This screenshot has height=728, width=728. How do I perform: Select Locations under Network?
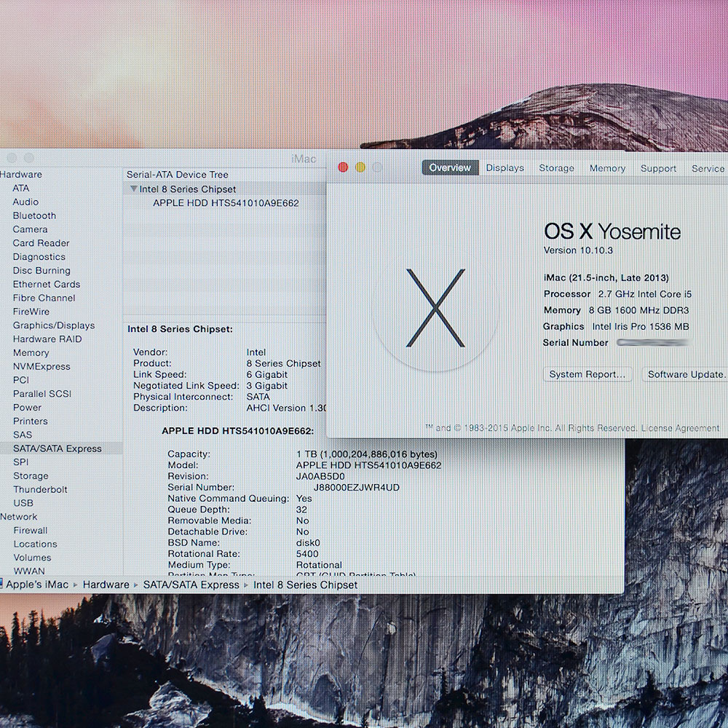[35, 544]
